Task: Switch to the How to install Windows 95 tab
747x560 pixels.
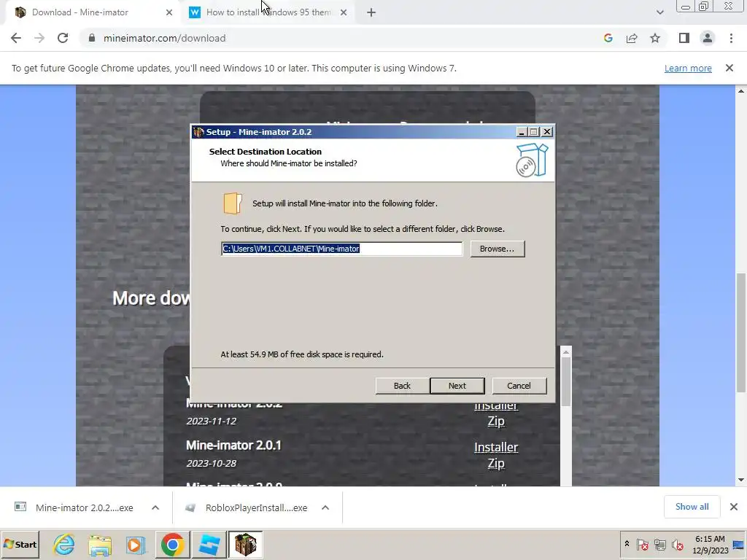Action: [x=268, y=12]
